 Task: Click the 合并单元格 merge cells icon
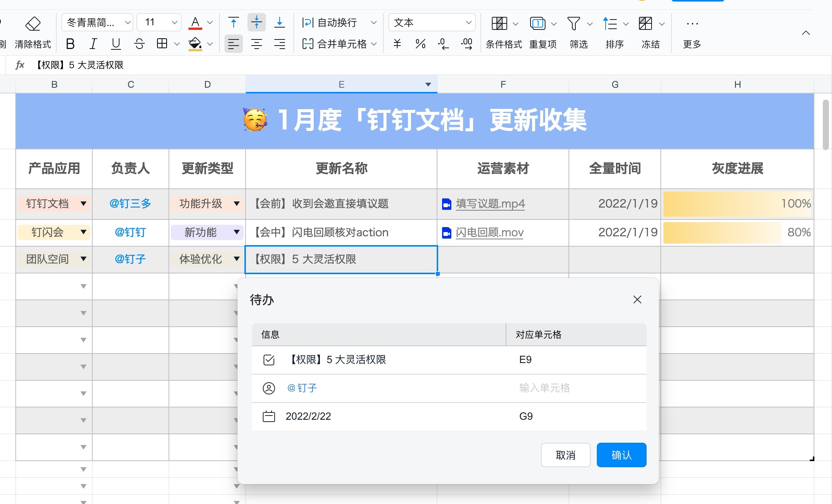(308, 44)
